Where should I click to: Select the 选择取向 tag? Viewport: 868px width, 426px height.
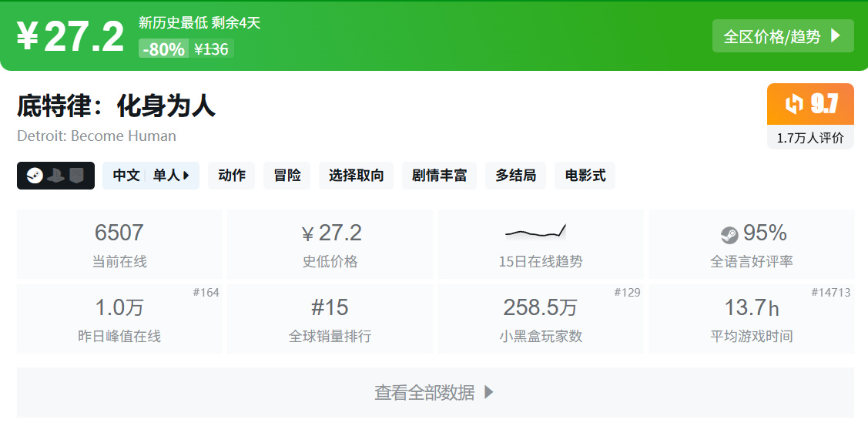(x=356, y=176)
